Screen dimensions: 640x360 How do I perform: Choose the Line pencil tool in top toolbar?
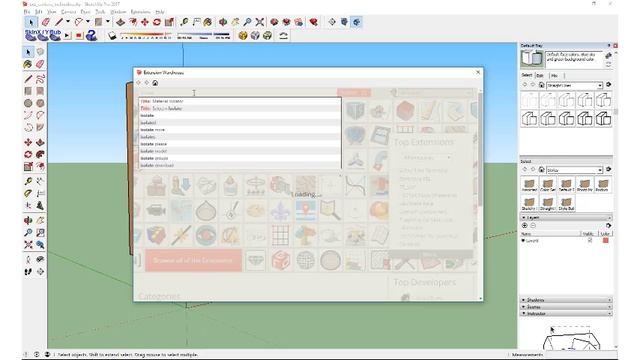coord(59,22)
